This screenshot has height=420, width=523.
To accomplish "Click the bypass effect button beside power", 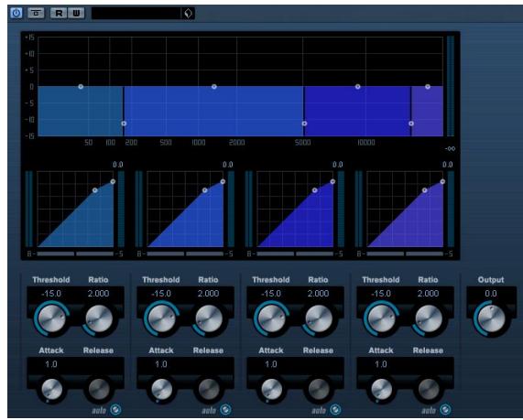I will [x=36, y=13].
